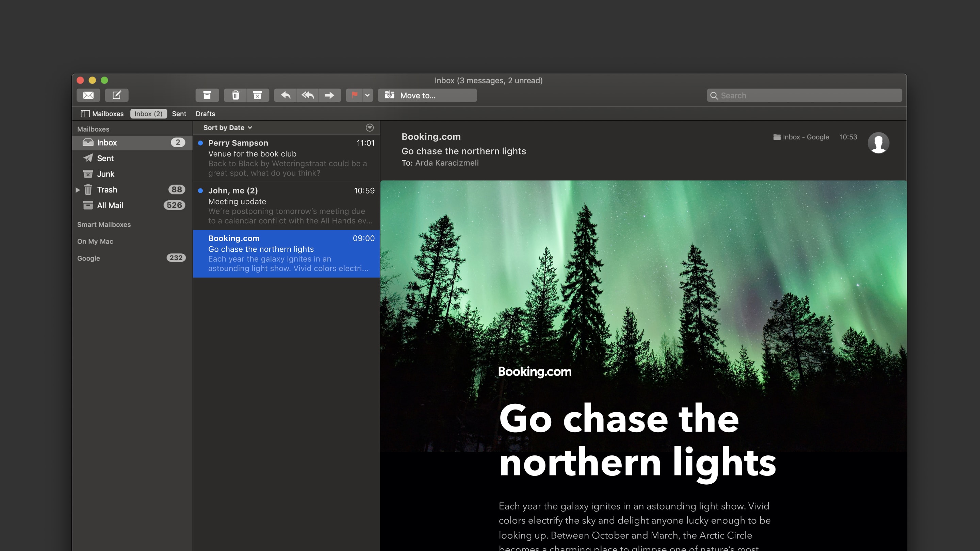This screenshot has width=980, height=551.
Task: Switch to Drafts in favorites bar
Action: 205,114
